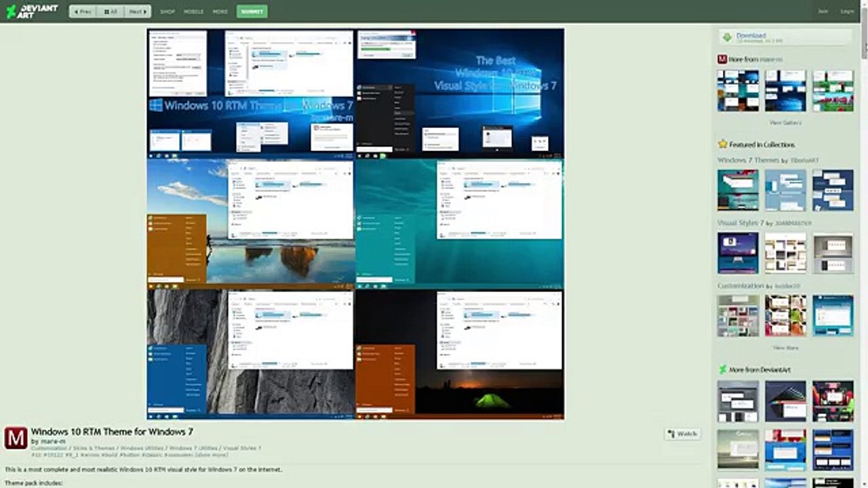Screen dimensions: 868x488
Task: Show all deviations with the All button
Action: [x=111, y=12]
